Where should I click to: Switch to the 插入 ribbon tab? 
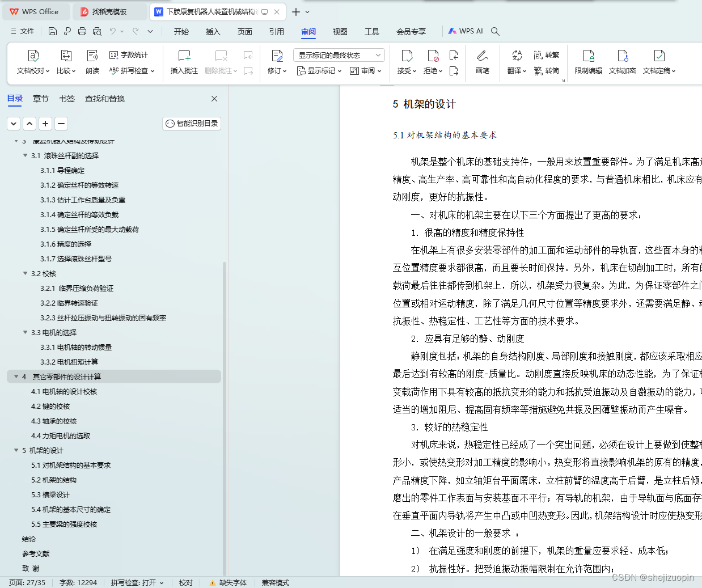coord(213,32)
